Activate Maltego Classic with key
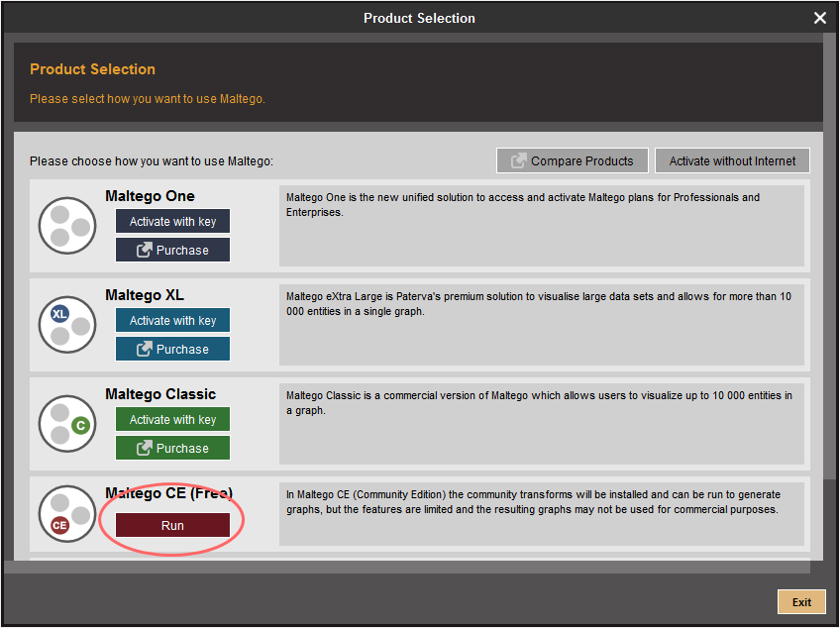 pyautogui.click(x=172, y=420)
